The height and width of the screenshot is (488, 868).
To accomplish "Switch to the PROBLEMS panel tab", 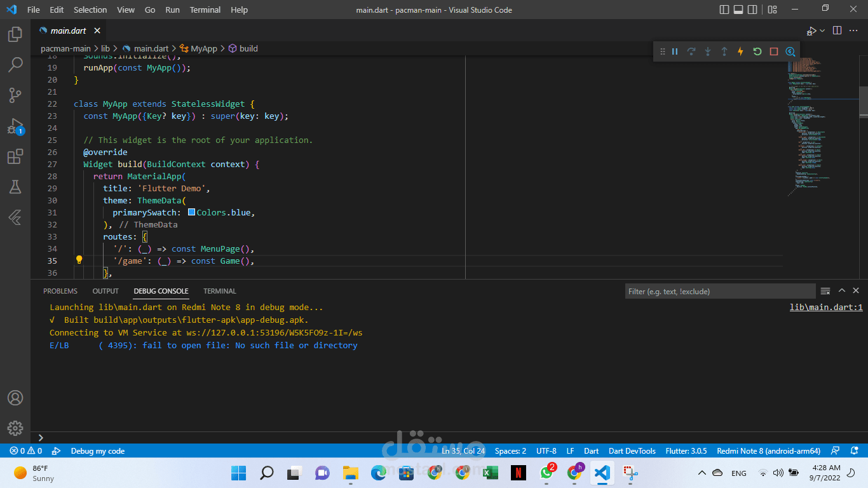I will [60, 291].
